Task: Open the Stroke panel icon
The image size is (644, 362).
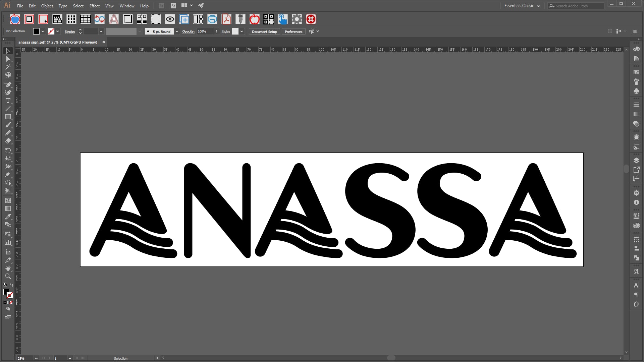Action: [636, 105]
